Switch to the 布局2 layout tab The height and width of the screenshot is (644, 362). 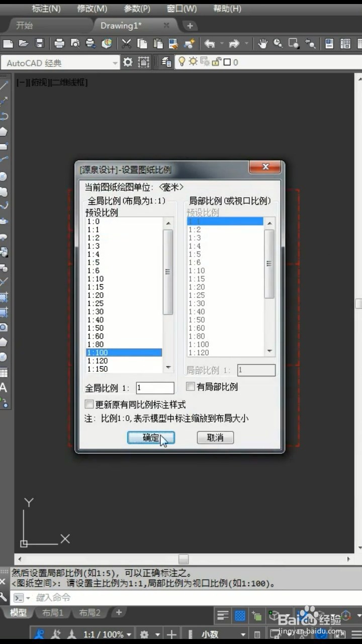pyautogui.click(x=89, y=612)
